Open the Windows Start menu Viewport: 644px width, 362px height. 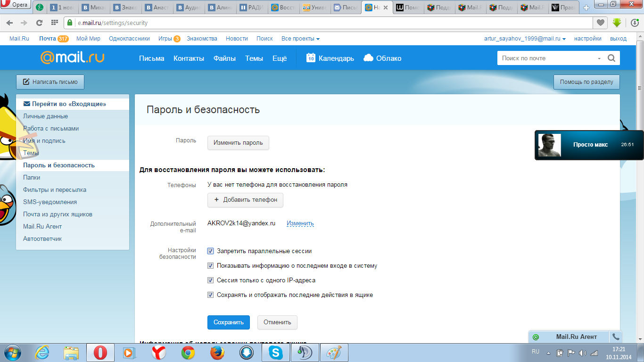[x=12, y=352]
